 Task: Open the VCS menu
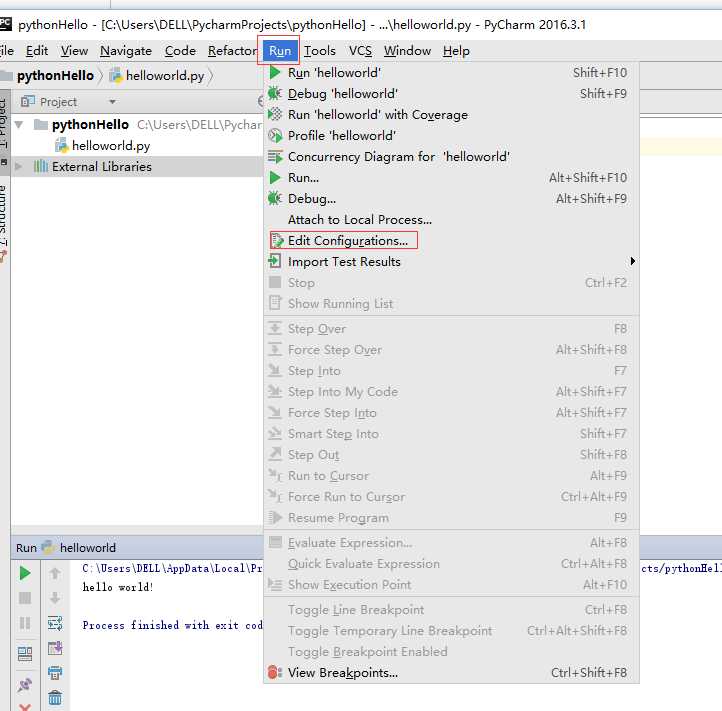coord(360,51)
